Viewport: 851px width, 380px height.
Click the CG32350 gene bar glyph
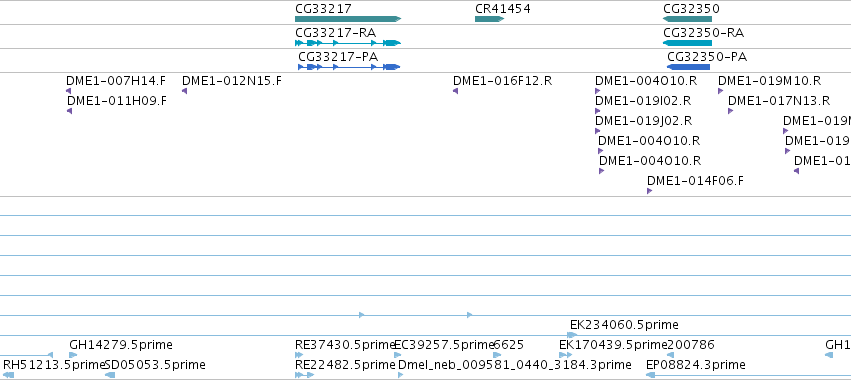click(x=687, y=19)
